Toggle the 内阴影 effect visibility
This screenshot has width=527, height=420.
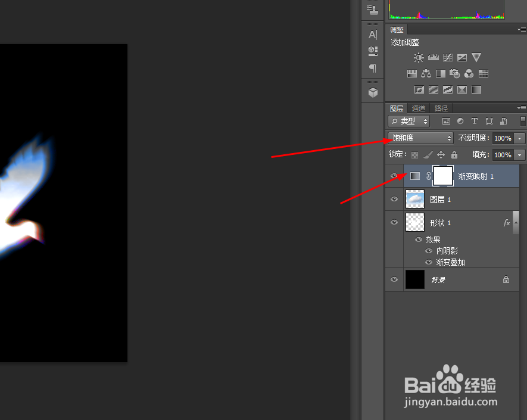(429, 251)
